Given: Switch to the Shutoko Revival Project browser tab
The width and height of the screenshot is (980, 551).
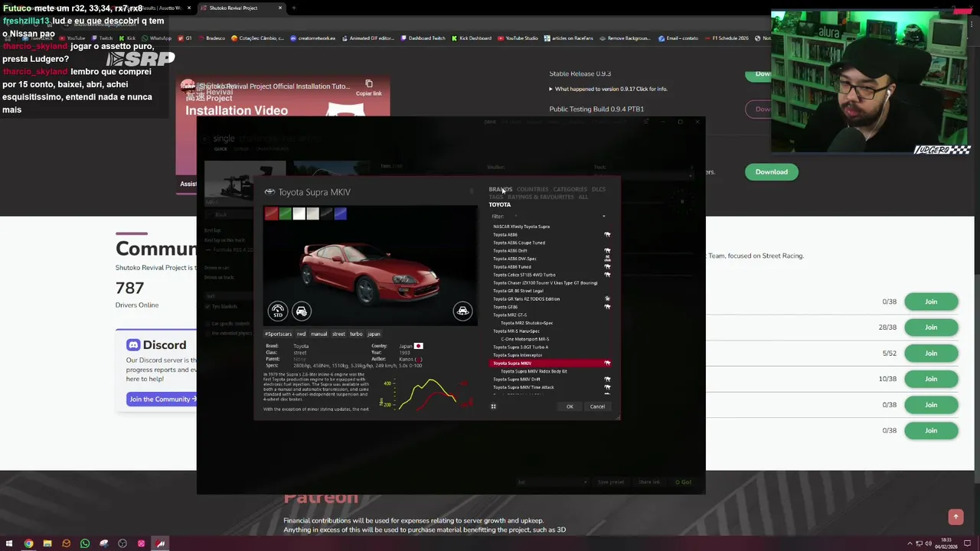Looking at the screenshot, I should point(240,8).
